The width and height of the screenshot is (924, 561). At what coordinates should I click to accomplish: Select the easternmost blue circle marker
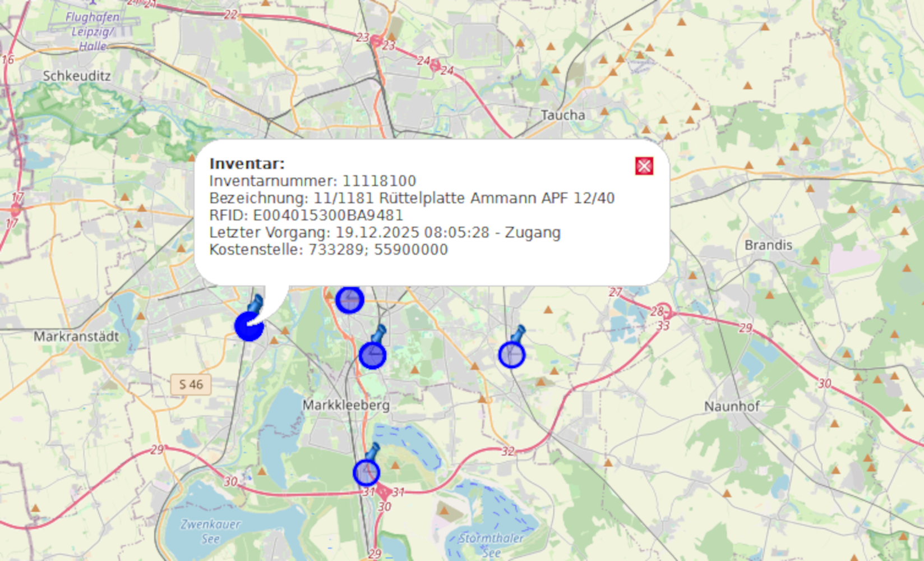click(511, 356)
